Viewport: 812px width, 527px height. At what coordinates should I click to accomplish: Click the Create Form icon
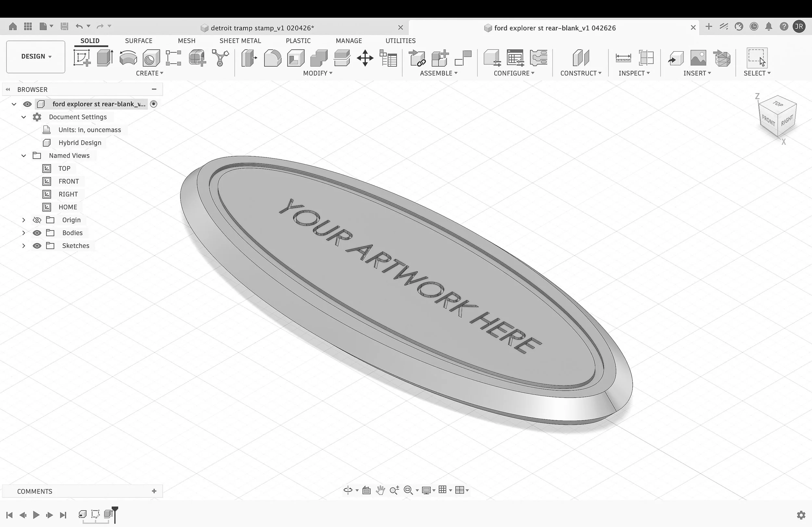[197, 58]
